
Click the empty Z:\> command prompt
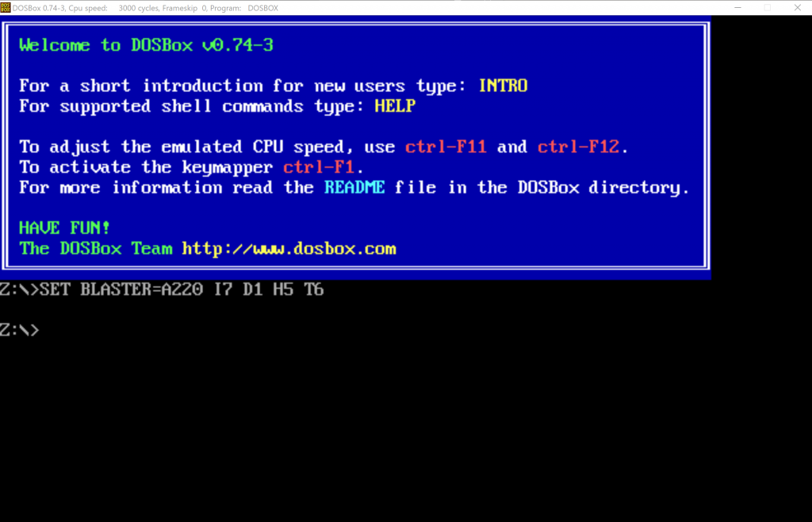(x=20, y=330)
